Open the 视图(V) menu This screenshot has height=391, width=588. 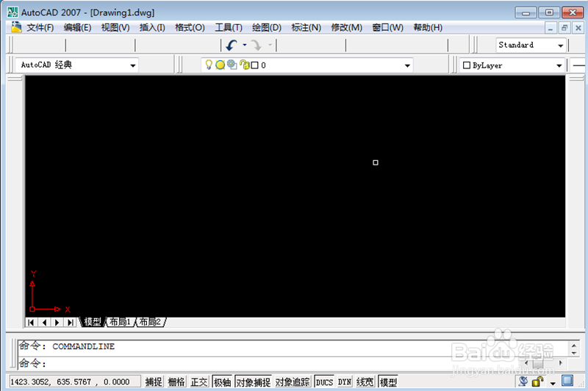coord(115,27)
